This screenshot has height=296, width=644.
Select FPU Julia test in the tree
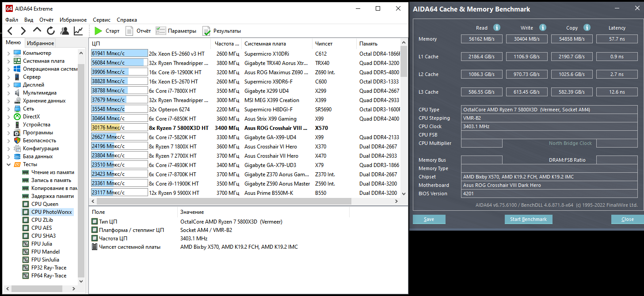point(41,244)
